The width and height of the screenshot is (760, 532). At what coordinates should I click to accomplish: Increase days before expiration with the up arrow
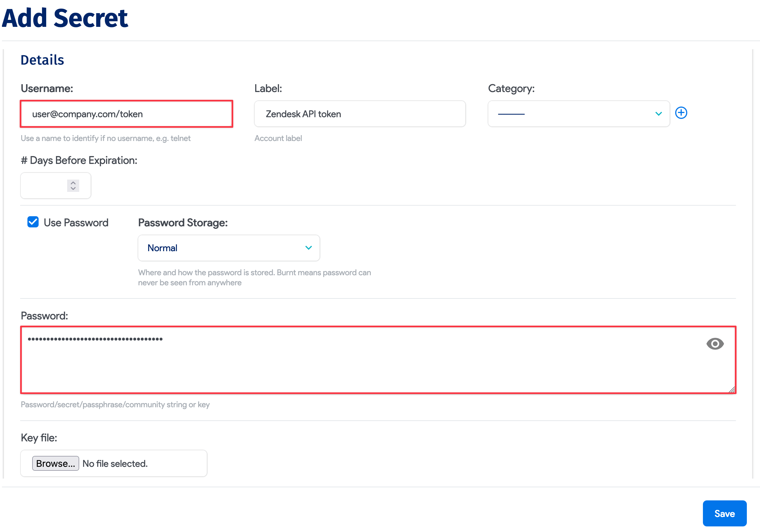click(x=73, y=182)
